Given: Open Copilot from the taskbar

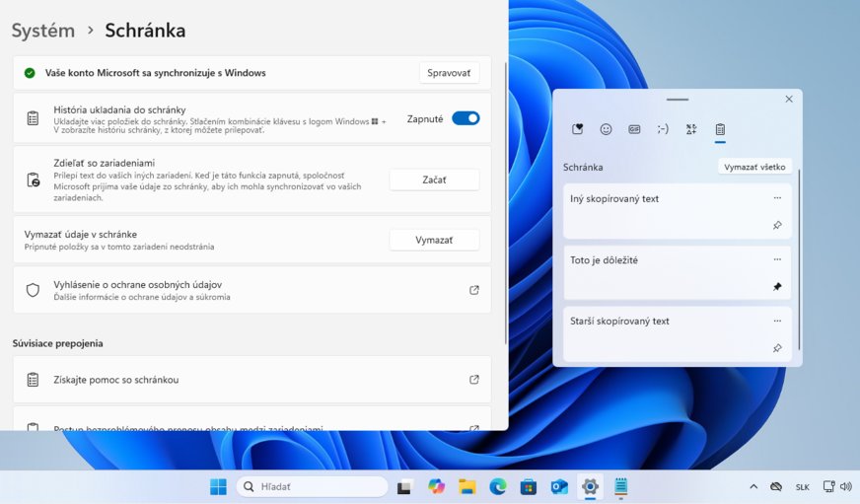Looking at the screenshot, I should coord(436,487).
